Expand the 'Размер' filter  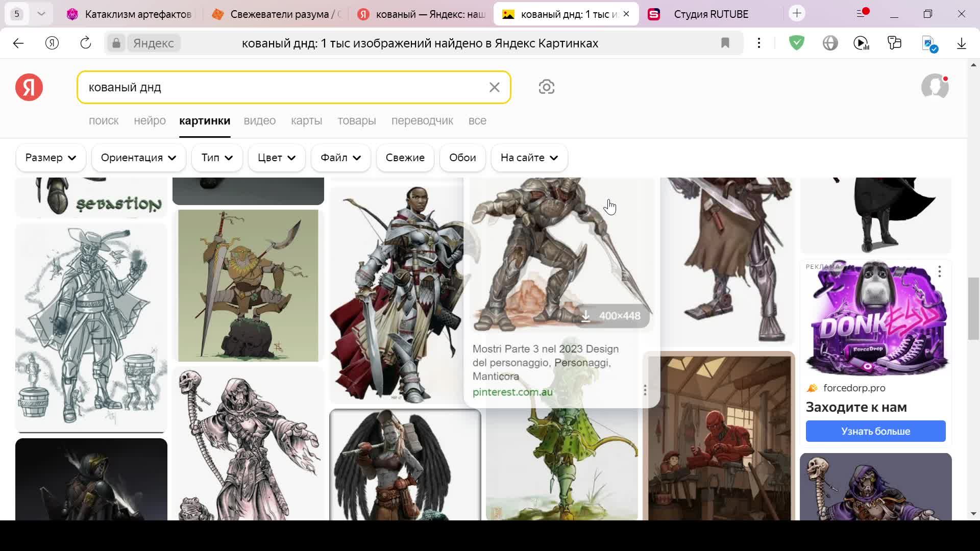(51, 158)
